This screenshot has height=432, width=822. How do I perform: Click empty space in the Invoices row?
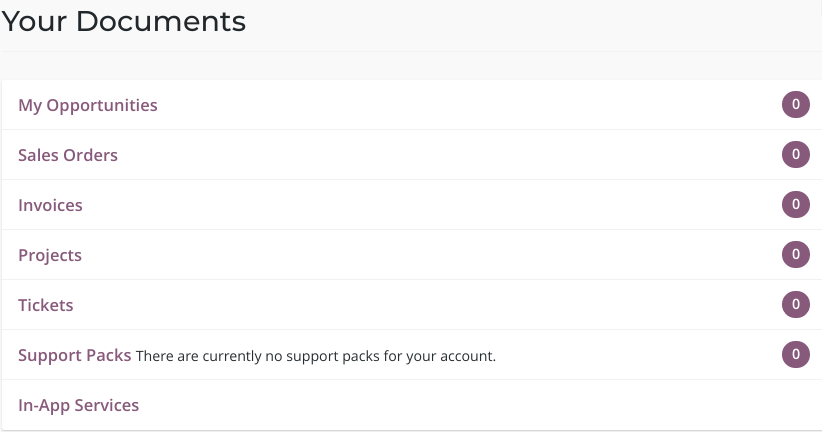420,205
